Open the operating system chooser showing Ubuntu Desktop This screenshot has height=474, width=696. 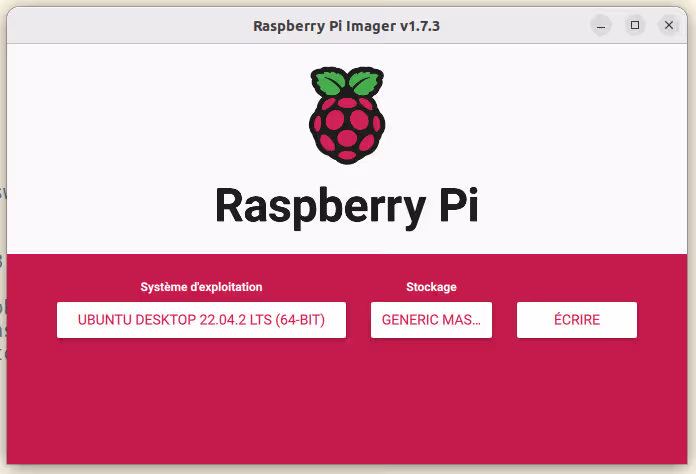201,320
